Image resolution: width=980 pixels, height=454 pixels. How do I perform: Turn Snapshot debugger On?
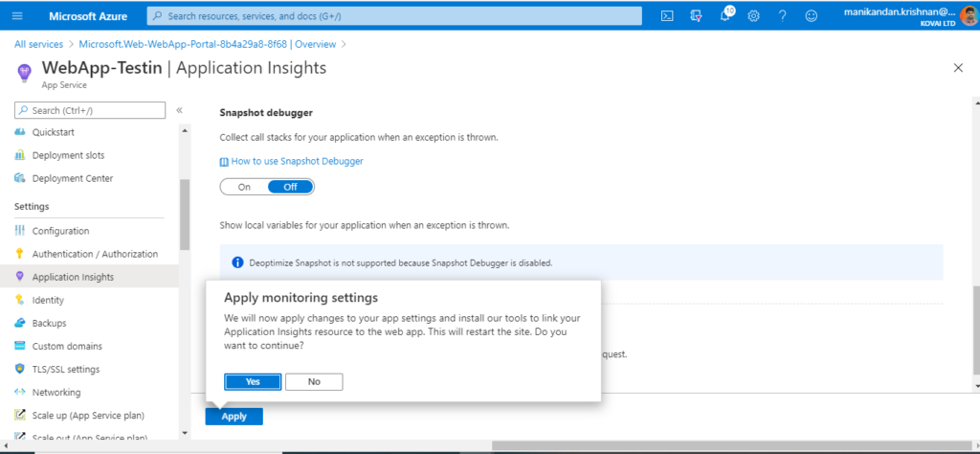click(244, 187)
